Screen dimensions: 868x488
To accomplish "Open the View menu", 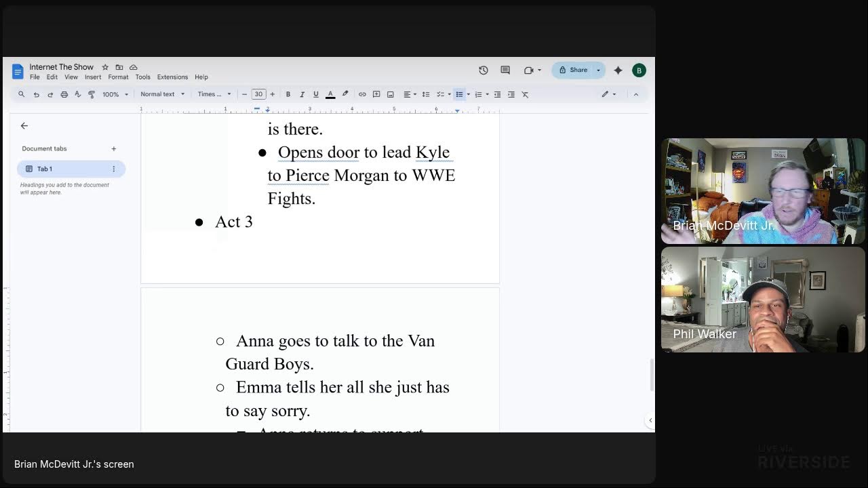I will pos(71,77).
